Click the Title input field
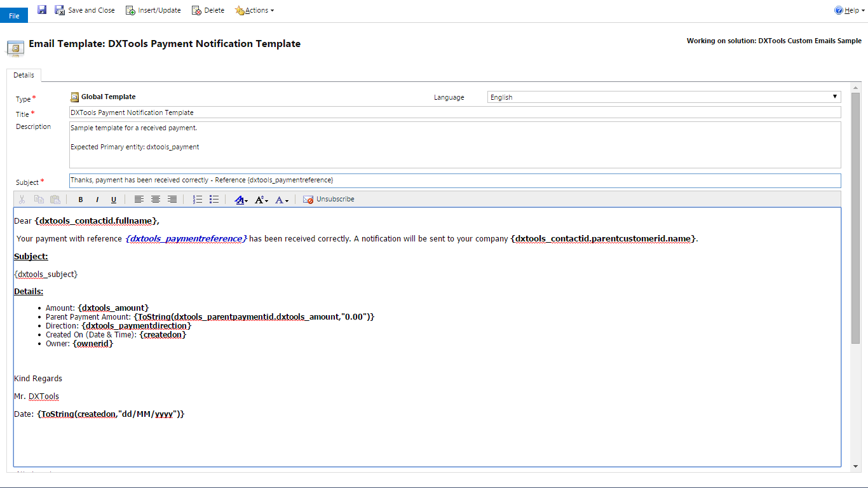Screen dimensions: 868x488 click(455, 112)
